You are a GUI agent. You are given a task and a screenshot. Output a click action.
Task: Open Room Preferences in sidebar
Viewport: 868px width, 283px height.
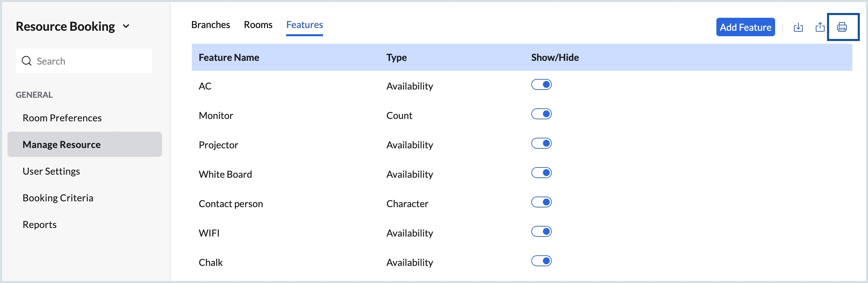click(62, 118)
